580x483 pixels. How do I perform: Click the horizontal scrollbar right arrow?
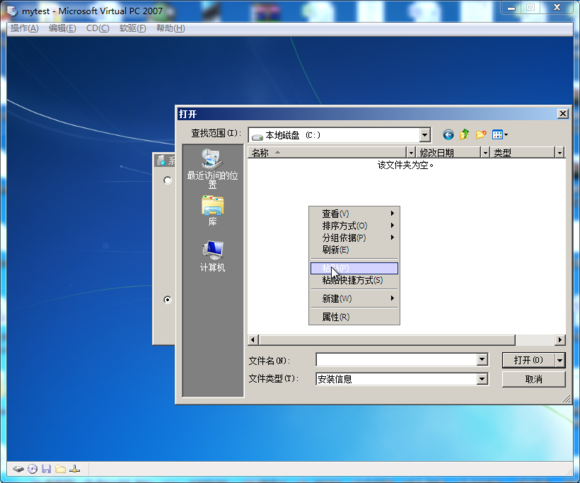coord(560,340)
